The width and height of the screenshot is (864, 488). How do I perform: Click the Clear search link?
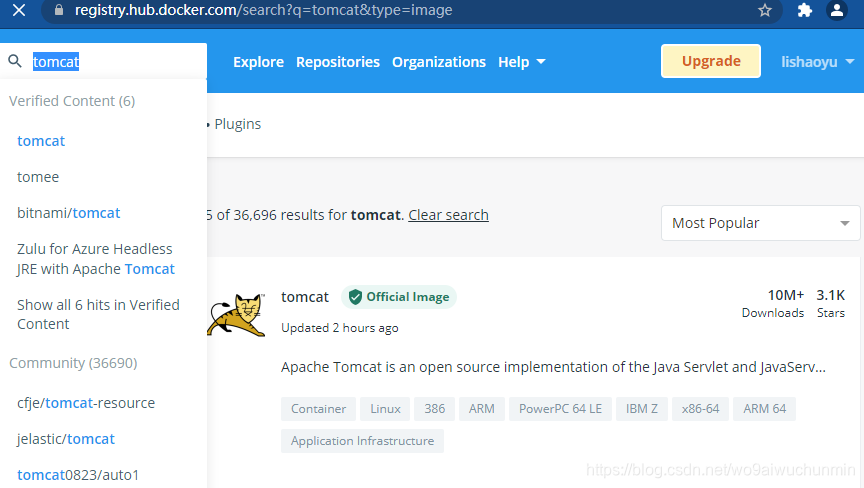449,215
